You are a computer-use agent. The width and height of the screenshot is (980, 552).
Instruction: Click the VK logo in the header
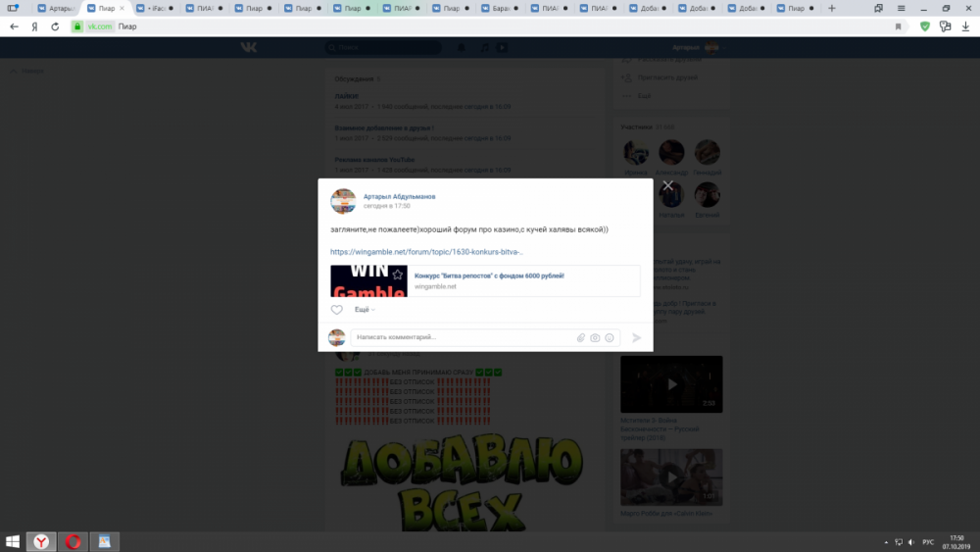[249, 47]
